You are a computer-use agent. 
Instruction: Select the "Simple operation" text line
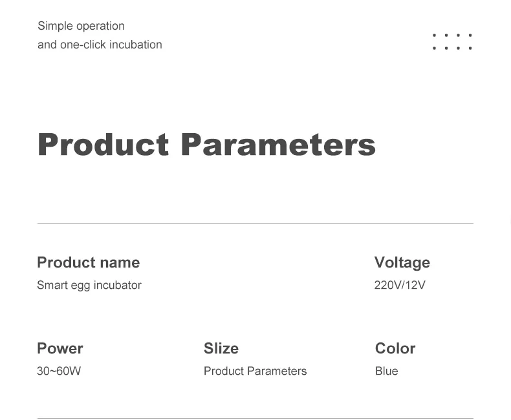click(81, 26)
